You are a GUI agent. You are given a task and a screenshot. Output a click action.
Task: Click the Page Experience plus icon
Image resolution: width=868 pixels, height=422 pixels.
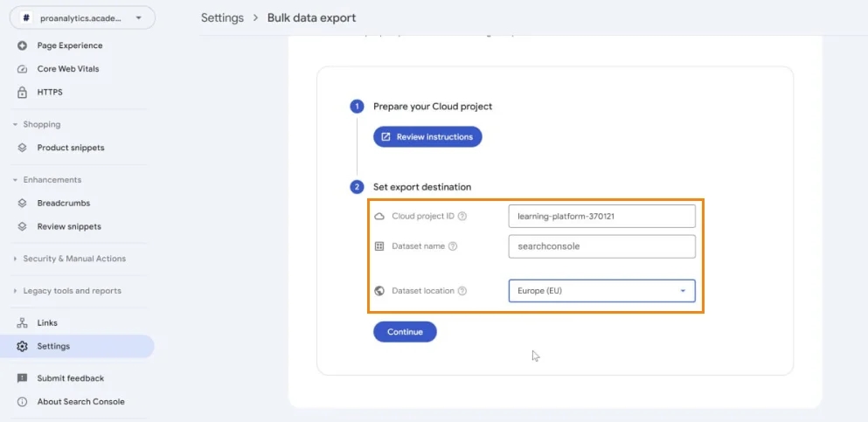[x=22, y=45]
